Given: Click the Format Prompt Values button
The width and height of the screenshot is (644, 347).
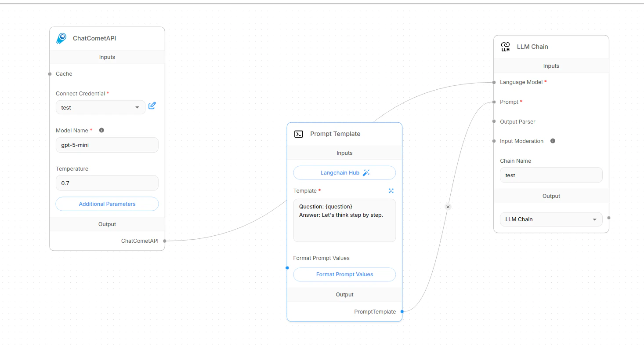Looking at the screenshot, I should click(x=344, y=274).
